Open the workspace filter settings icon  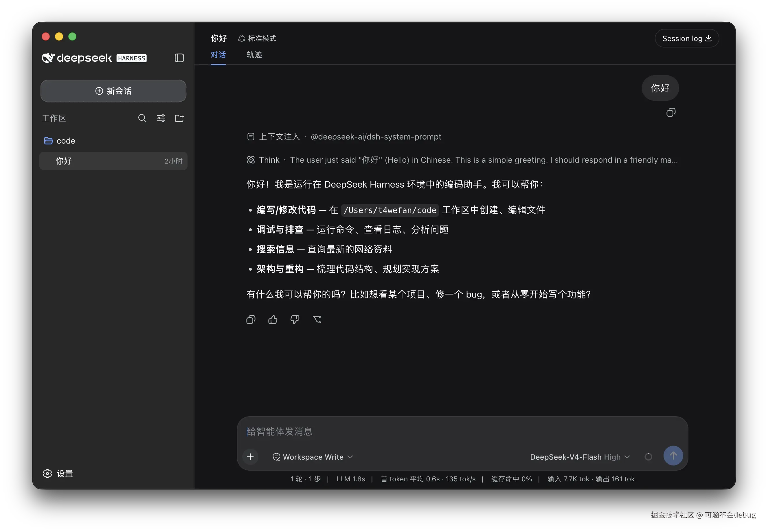161,118
